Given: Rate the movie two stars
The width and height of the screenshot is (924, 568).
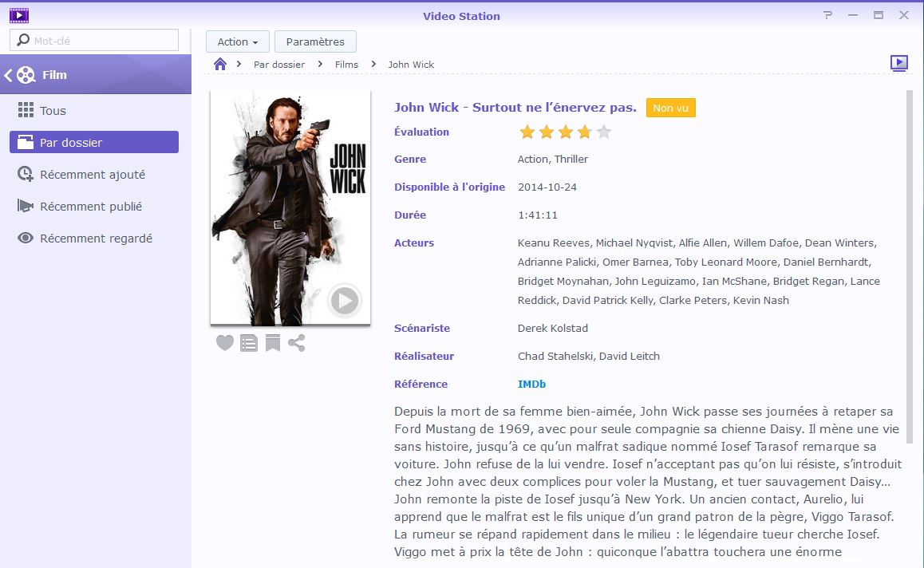Looking at the screenshot, I should (547, 132).
